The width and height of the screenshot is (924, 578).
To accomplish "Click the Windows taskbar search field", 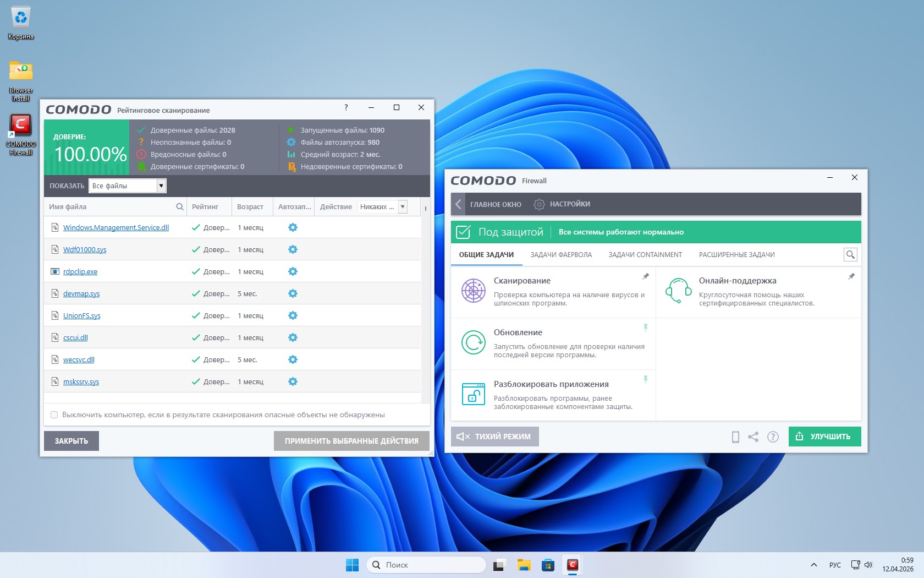I will pyautogui.click(x=426, y=565).
